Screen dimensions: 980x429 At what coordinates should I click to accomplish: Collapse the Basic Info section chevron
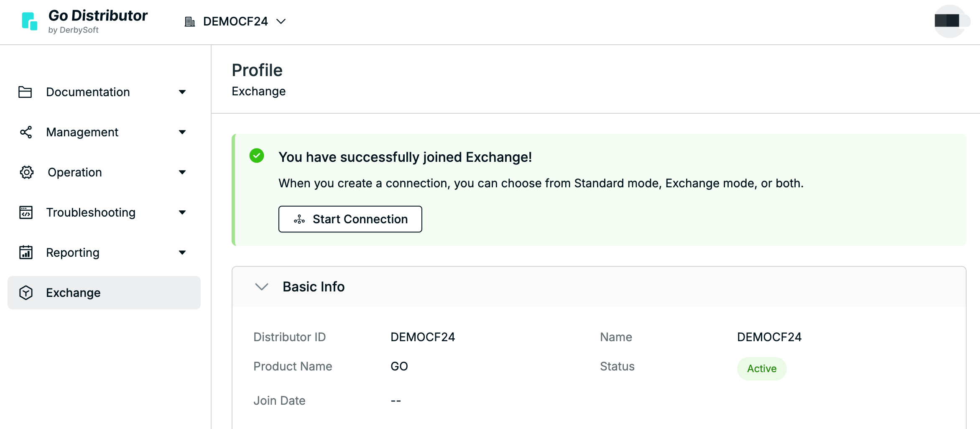pyautogui.click(x=262, y=287)
